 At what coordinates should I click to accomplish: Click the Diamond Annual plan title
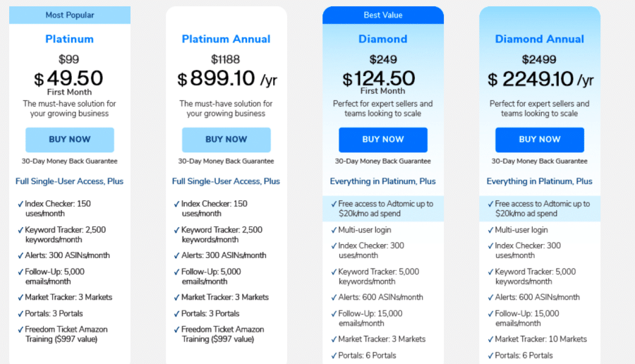click(540, 39)
